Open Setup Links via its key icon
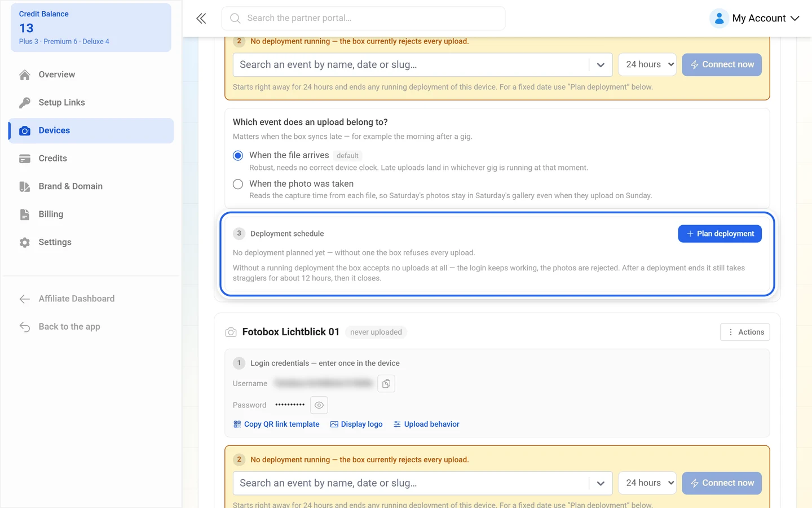Viewport: 812px width, 508px height. [25, 103]
